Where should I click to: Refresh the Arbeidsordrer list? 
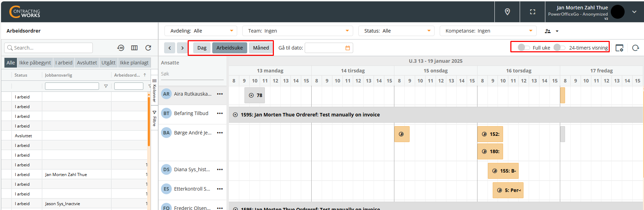click(x=148, y=48)
